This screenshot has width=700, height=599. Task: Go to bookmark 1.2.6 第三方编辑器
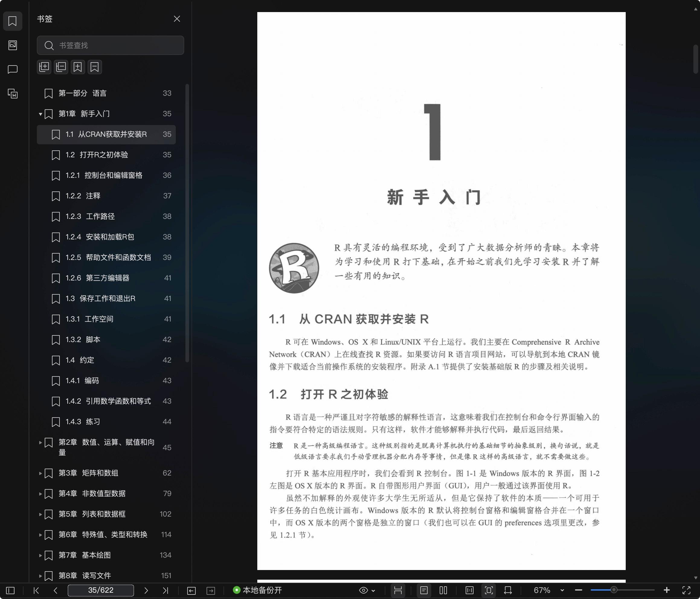click(106, 278)
